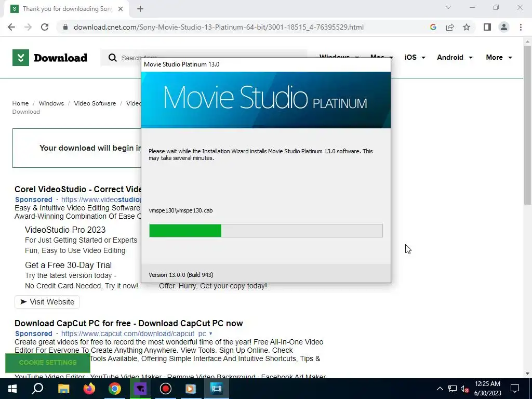The image size is (532, 399).
Task: Open Windows taskbar search
Action: click(37, 389)
